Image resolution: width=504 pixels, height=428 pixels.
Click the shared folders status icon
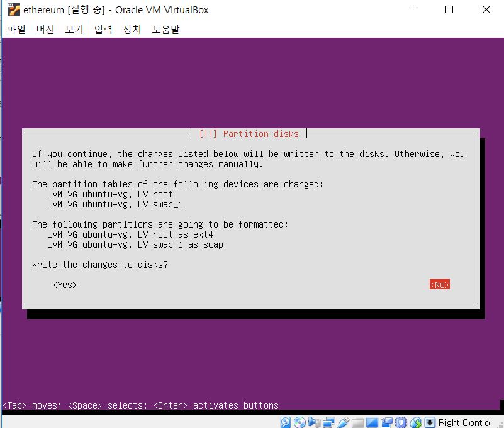(358, 423)
